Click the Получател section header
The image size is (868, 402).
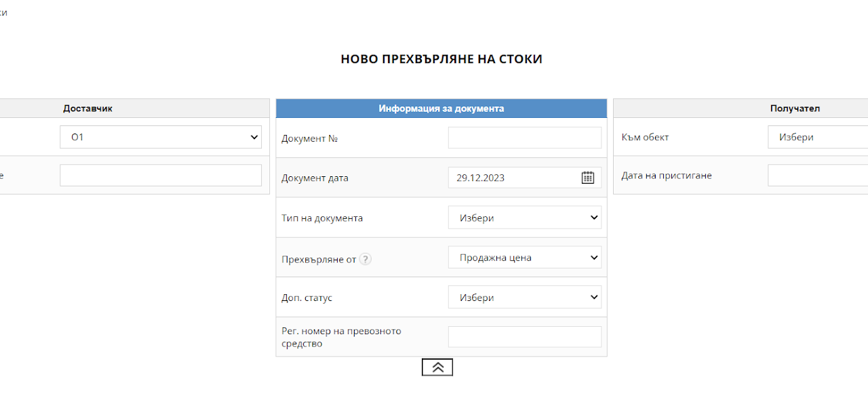tap(795, 108)
